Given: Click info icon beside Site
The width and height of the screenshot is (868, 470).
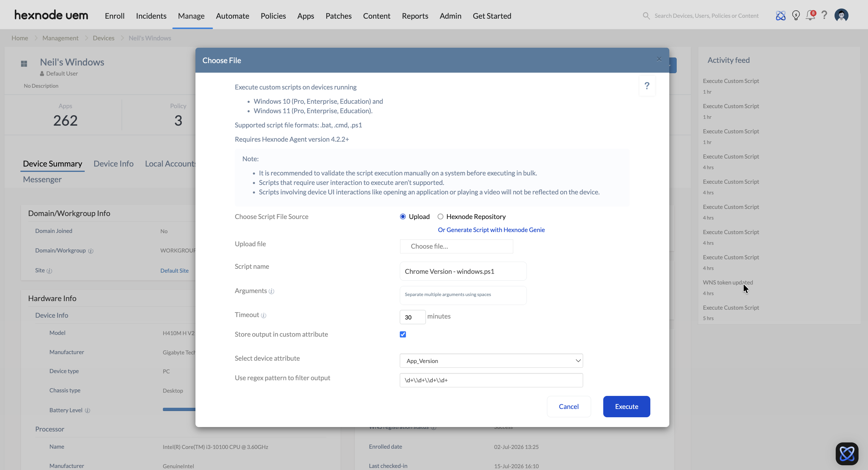Looking at the screenshot, I should point(49,271).
